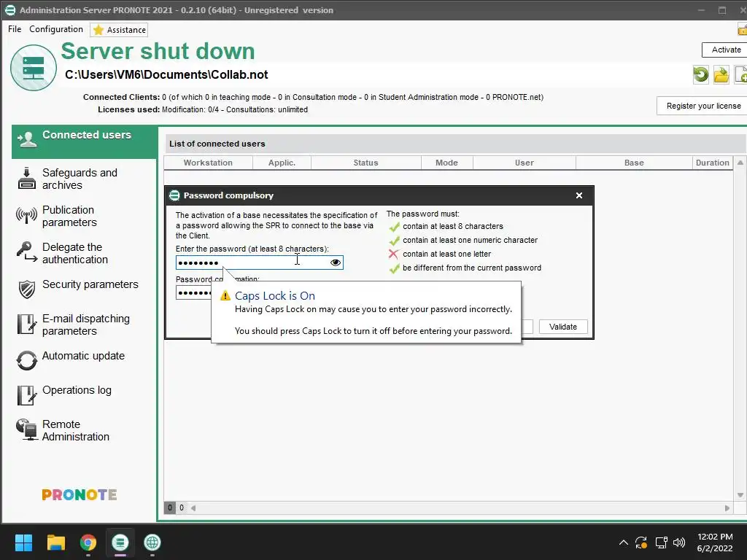Image resolution: width=747 pixels, height=560 pixels.
Task: Click Register your license
Action: (x=703, y=106)
